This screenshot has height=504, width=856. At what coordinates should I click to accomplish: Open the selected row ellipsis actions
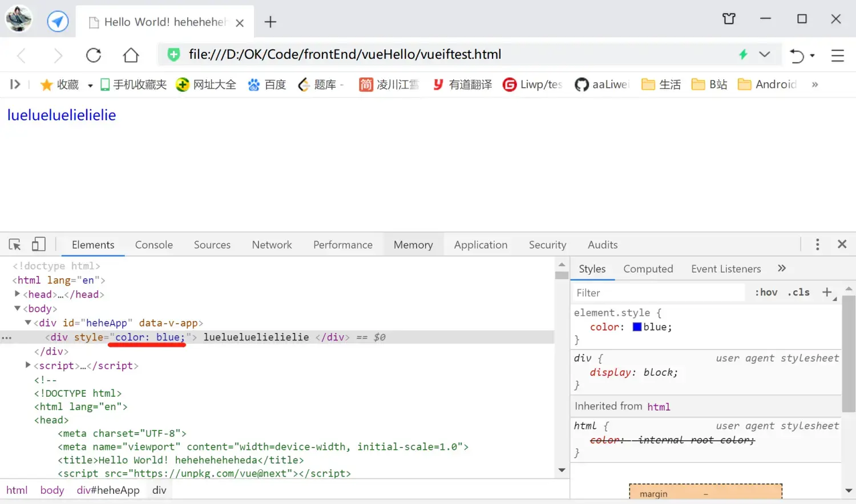coord(7,338)
